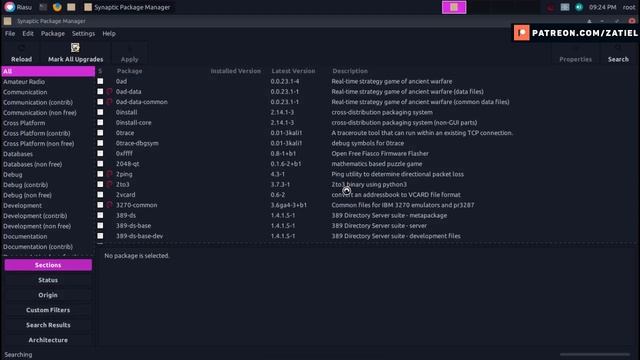Click the Synaptic window title bar icon
This screenshot has width=640, height=360.
[8, 21]
